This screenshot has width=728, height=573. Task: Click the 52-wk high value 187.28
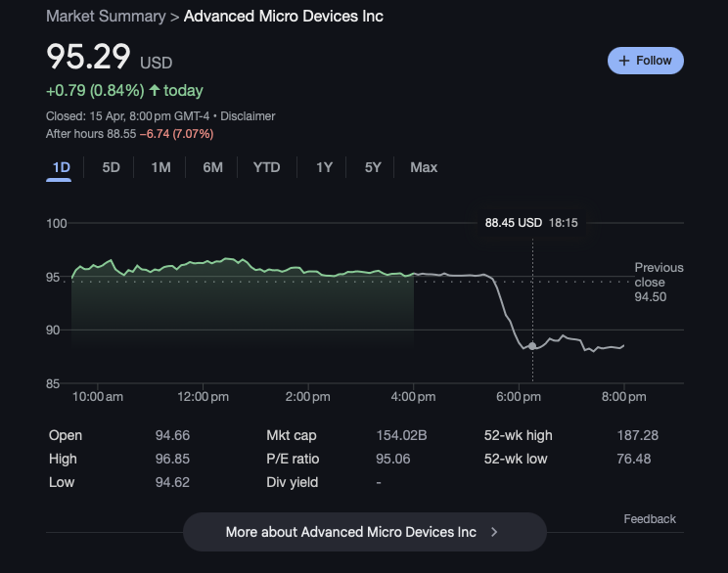pyautogui.click(x=637, y=435)
